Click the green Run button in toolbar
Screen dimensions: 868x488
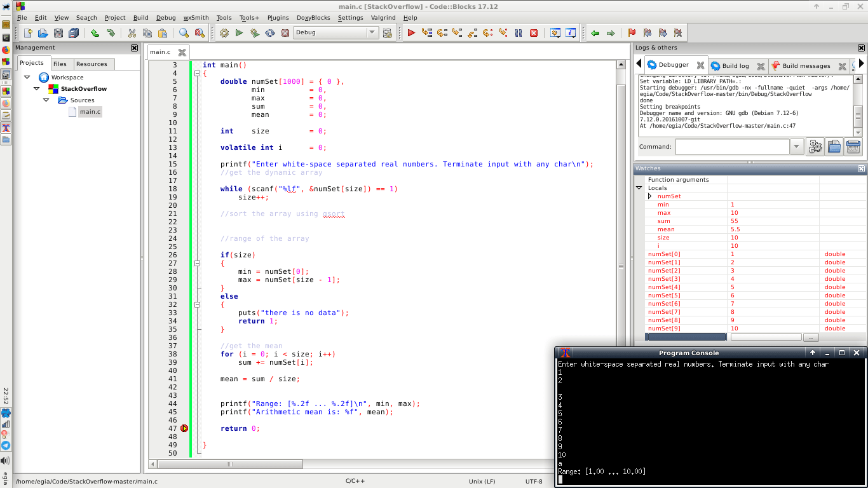[240, 33]
